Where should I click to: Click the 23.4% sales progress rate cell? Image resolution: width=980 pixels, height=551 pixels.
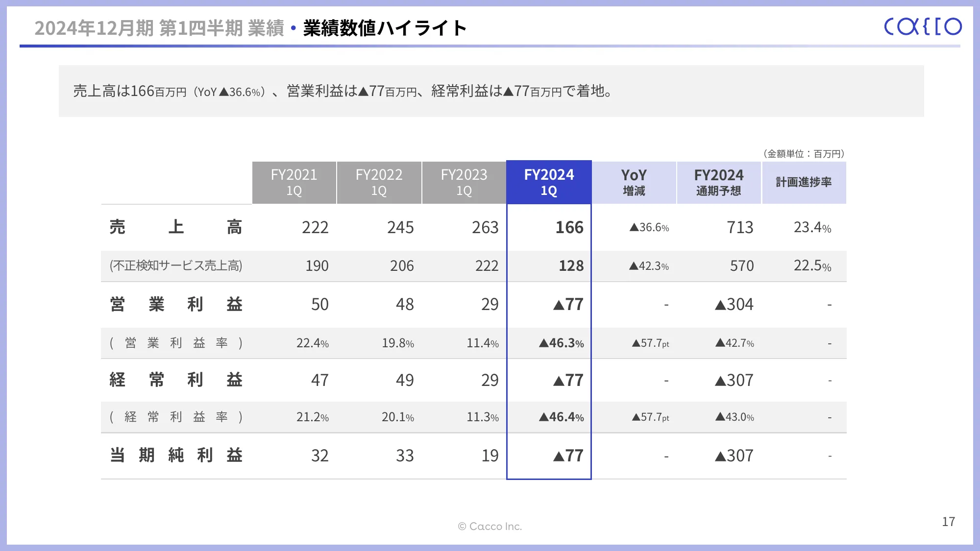(812, 227)
